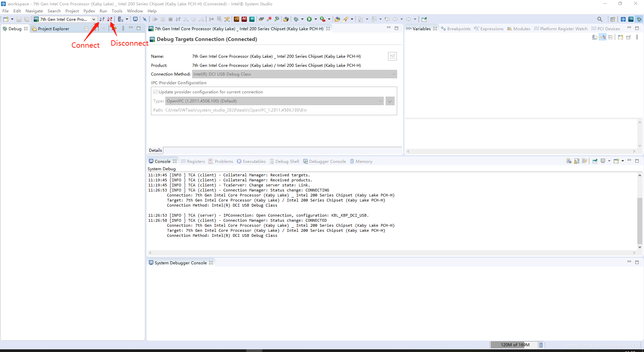
Task: Click the Collapse All icon in Variables view
Action: (610, 37)
